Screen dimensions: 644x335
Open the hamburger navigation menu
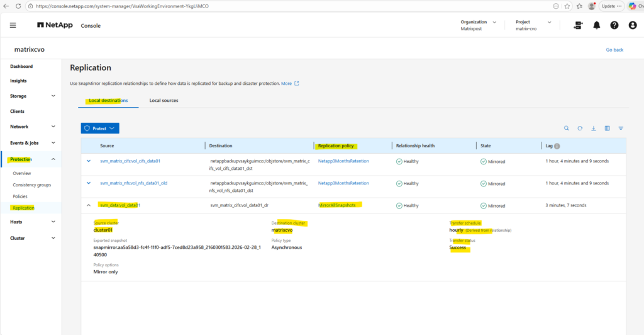tap(13, 25)
